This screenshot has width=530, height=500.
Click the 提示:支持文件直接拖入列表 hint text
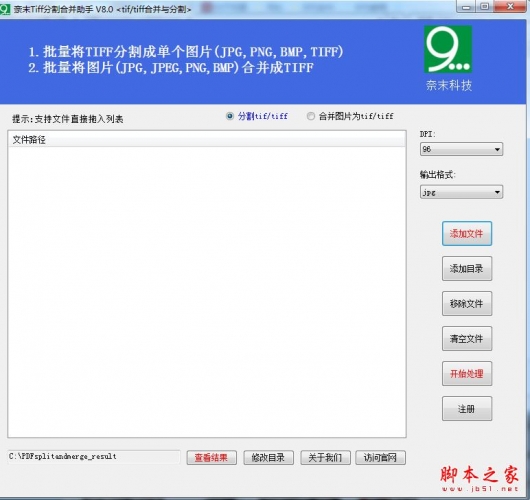(68, 119)
